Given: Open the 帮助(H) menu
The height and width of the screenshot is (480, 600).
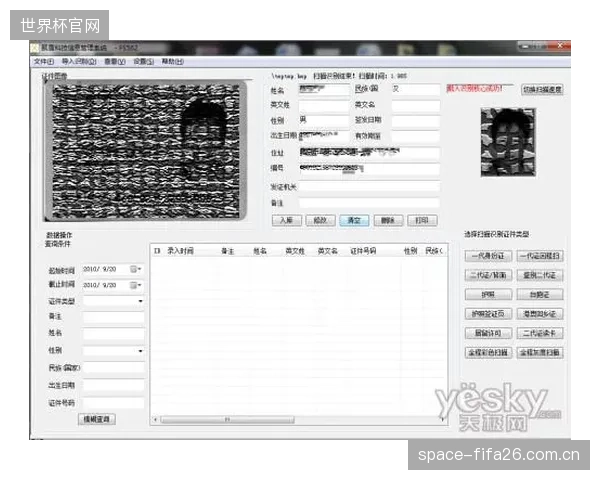Looking at the screenshot, I should pos(173,62).
